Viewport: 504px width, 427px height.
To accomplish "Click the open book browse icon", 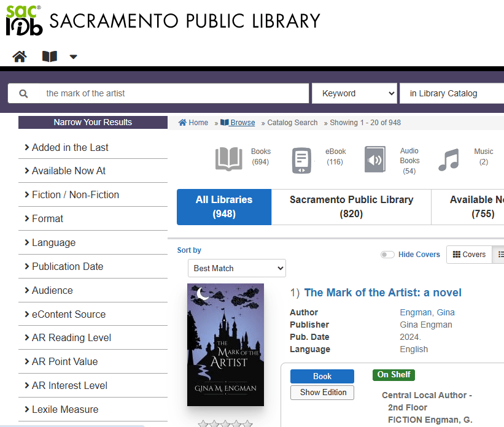I will pyautogui.click(x=50, y=57).
